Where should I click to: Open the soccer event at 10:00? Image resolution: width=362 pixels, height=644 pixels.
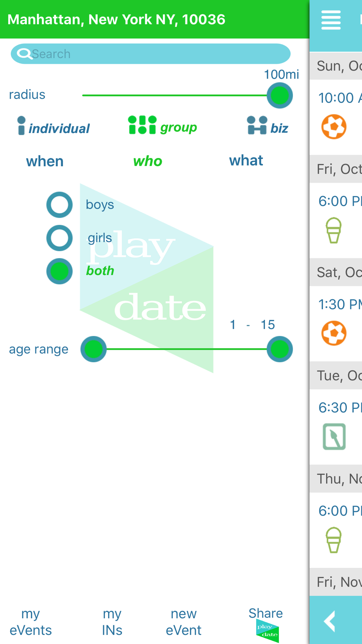(x=334, y=127)
